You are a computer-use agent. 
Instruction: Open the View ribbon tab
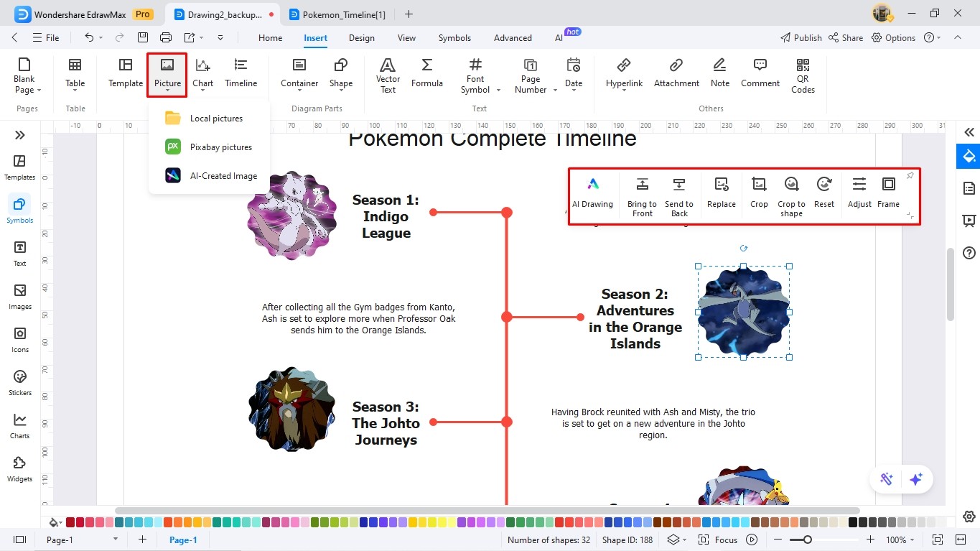click(x=406, y=38)
